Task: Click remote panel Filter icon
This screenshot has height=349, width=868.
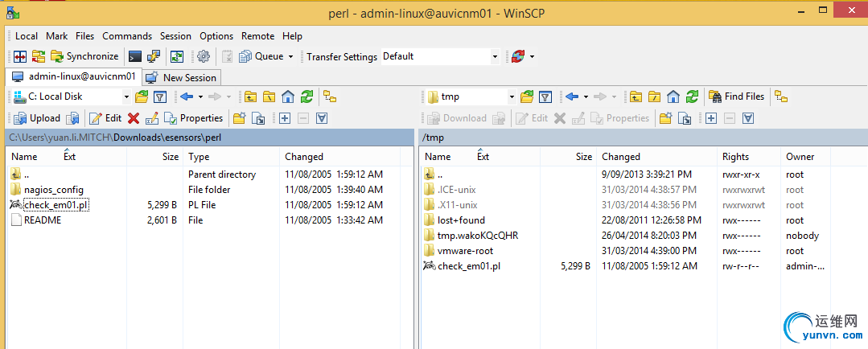Action: [545, 96]
